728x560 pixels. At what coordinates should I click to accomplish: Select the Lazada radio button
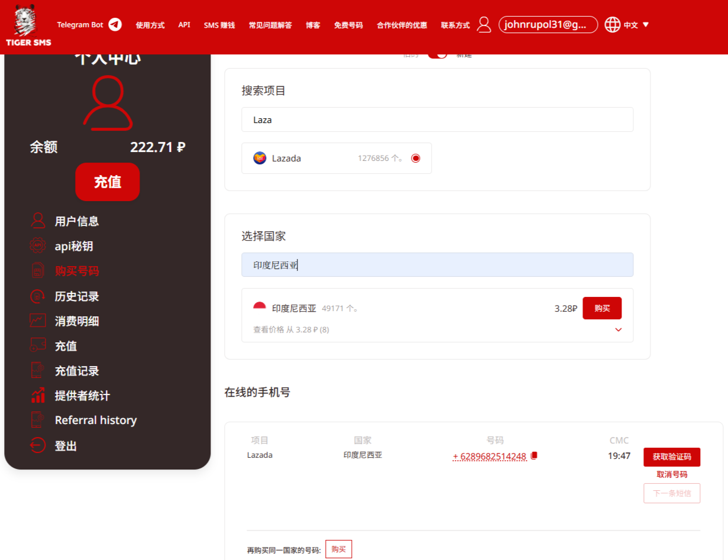[x=416, y=158]
